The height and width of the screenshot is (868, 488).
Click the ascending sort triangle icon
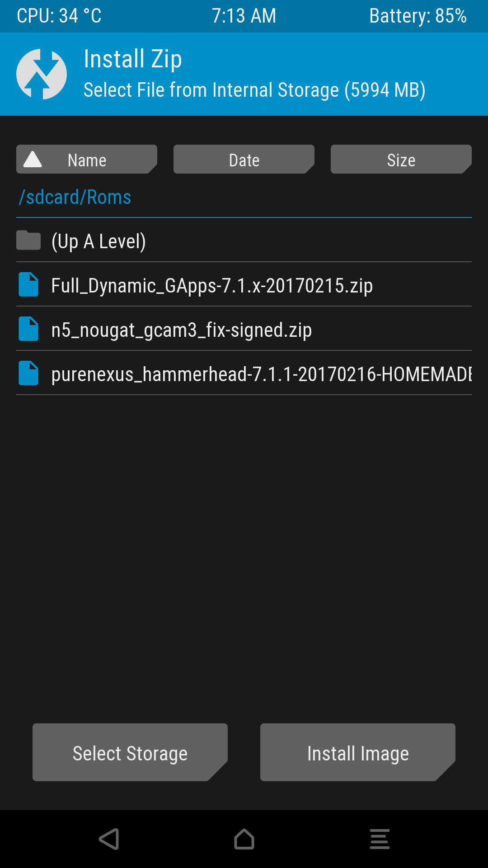pos(33,160)
